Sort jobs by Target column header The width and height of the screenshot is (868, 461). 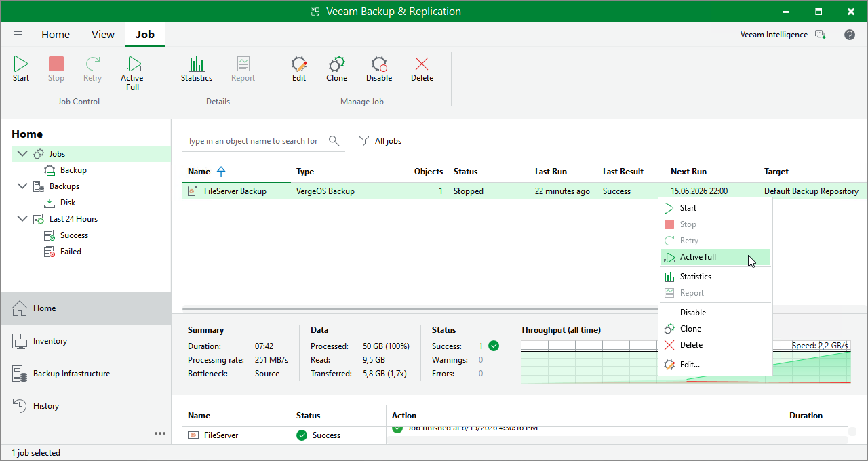point(776,172)
